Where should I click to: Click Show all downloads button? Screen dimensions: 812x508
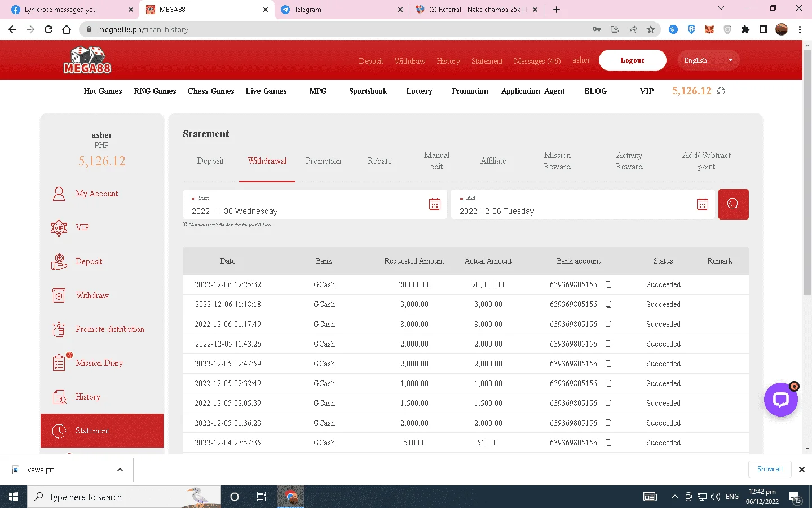point(770,469)
